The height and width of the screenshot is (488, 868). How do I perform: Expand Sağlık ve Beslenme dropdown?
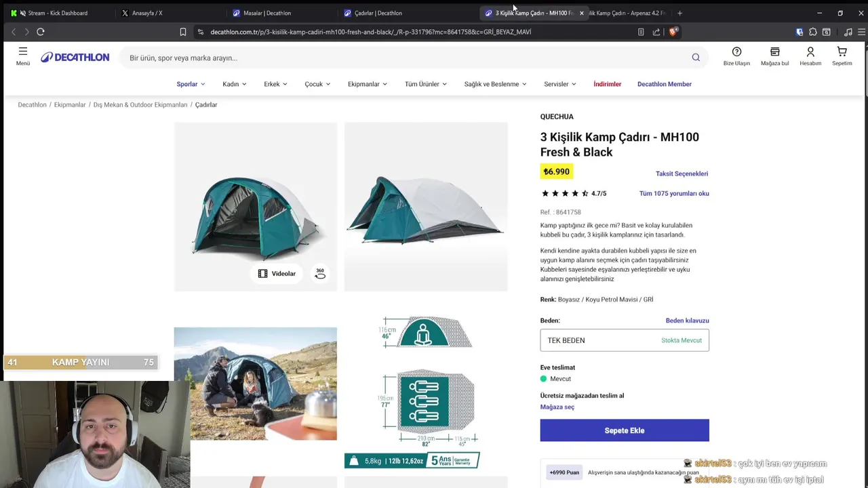[495, 84]
